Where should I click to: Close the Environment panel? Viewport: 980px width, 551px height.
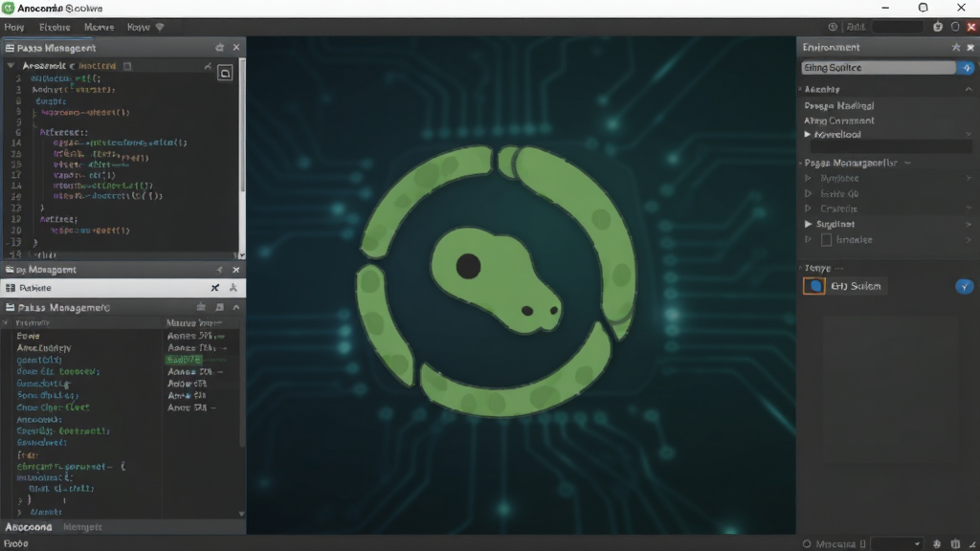coord(970,48)
